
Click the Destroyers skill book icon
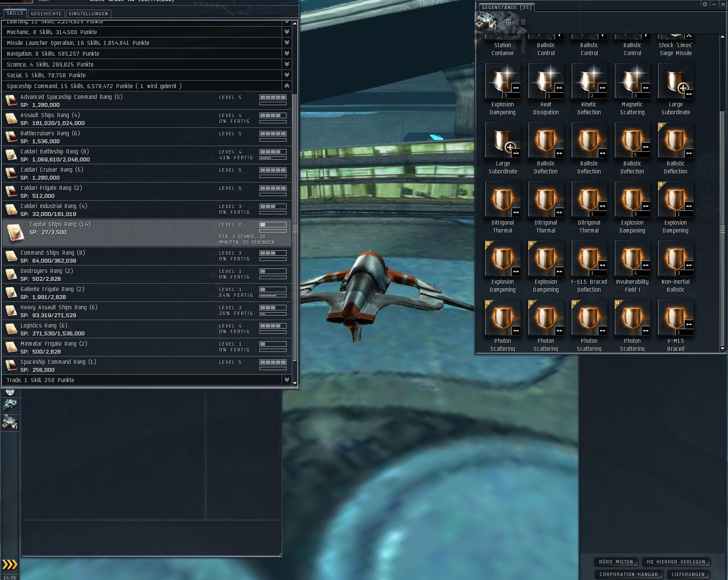click(11, 275)
